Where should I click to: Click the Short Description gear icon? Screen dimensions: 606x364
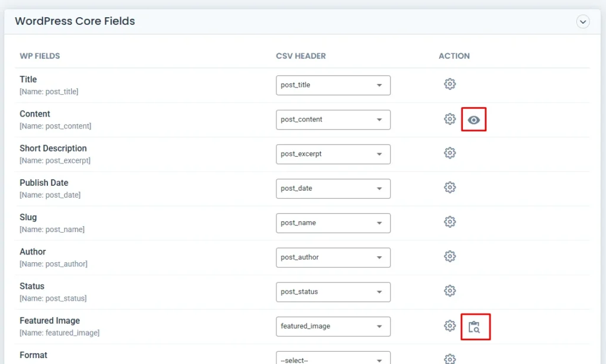coord(450,153)
